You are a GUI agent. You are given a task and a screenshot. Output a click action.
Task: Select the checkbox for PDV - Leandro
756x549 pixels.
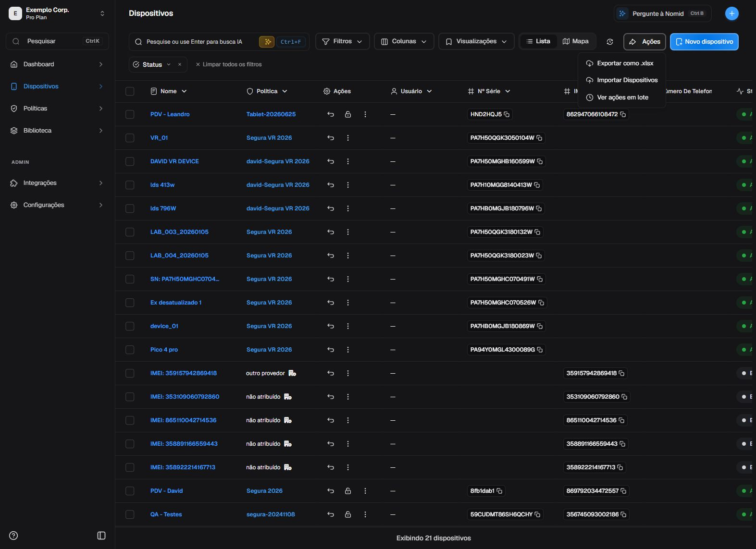(x=130, y=114)
